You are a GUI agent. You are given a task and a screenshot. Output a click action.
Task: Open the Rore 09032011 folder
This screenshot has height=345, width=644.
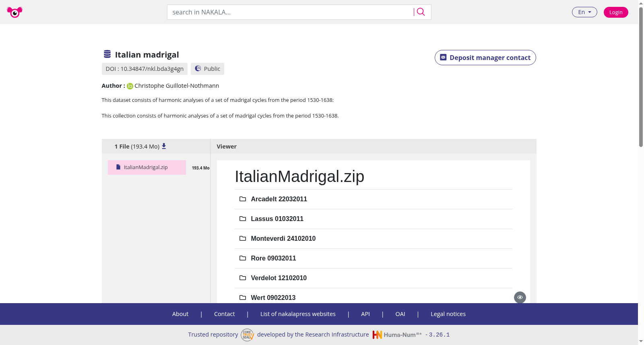(273, 258)
